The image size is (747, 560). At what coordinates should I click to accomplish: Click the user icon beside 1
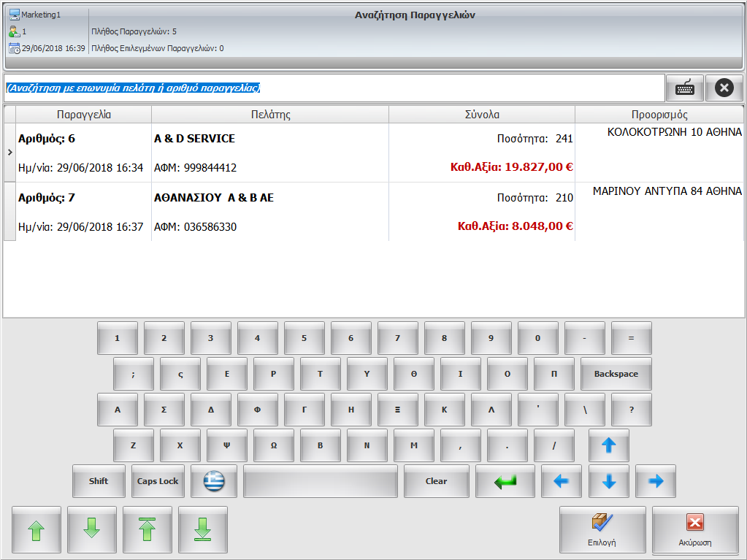click(14, 32)
